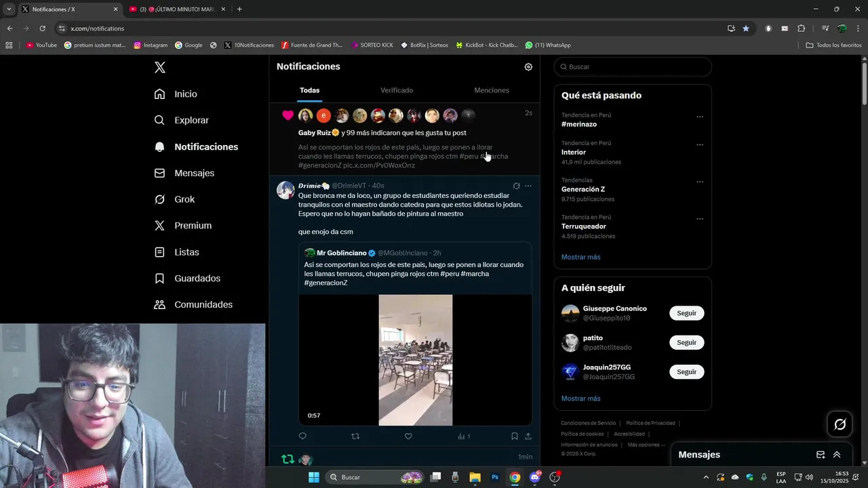Open Listas in sidebar
This screenshot has width=868, height=488.
176,252
